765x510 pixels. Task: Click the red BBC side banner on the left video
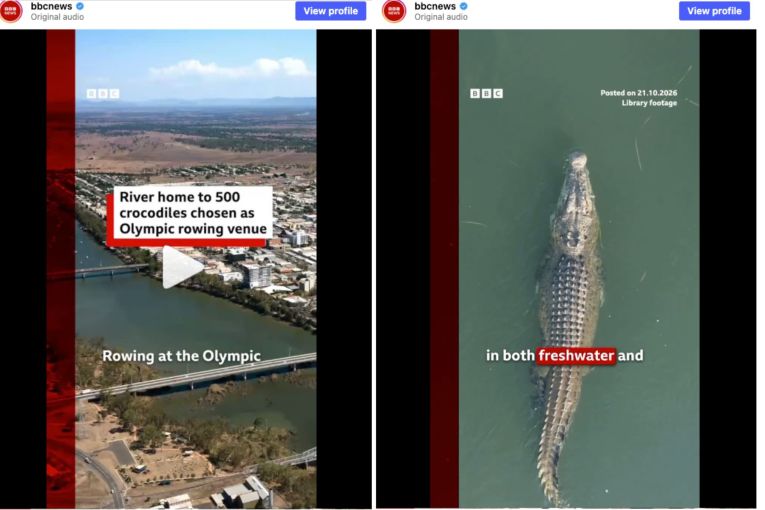coord(61,268)
